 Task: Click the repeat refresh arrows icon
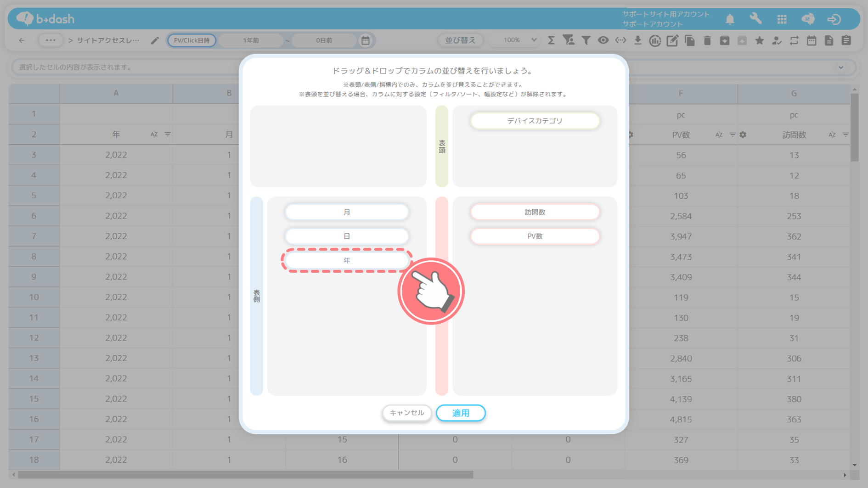794,40
